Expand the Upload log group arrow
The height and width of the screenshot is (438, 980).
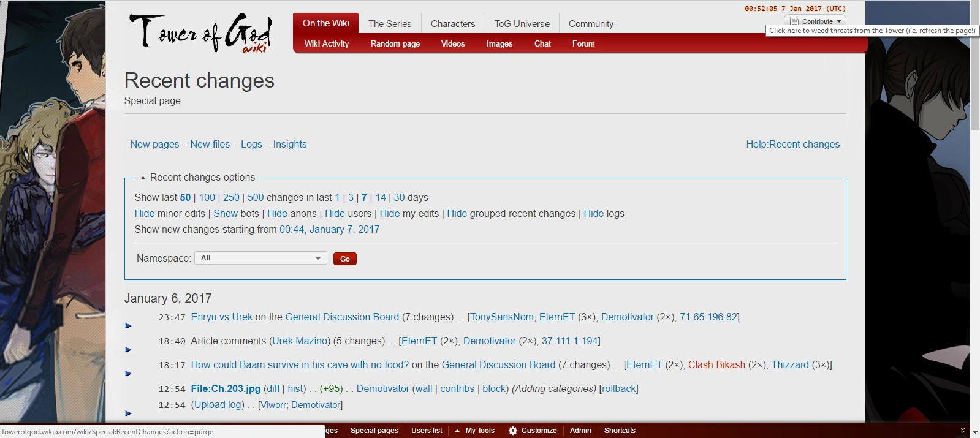pyautogui.click(x=128, y=413)
